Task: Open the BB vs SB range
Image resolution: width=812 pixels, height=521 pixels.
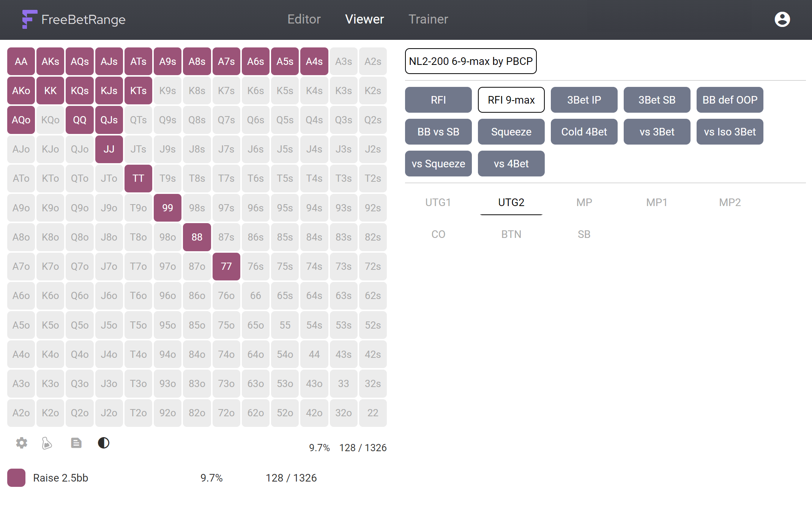Action: [438, 132]
